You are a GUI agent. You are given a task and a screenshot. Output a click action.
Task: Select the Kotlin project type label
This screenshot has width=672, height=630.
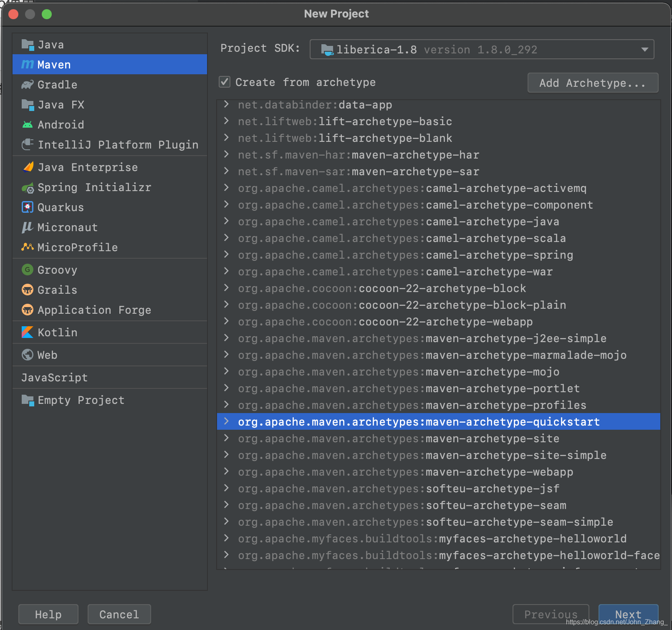click(58, 333)
